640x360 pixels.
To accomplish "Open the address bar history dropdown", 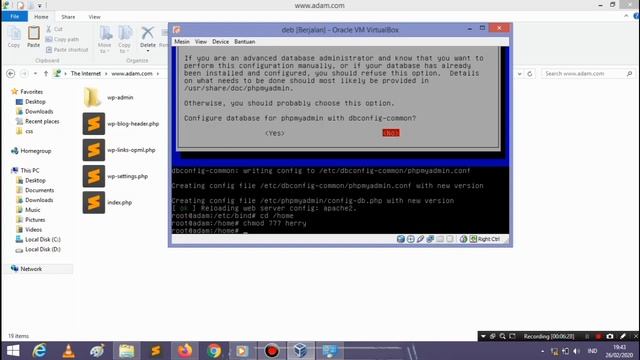I will (520, 74).
